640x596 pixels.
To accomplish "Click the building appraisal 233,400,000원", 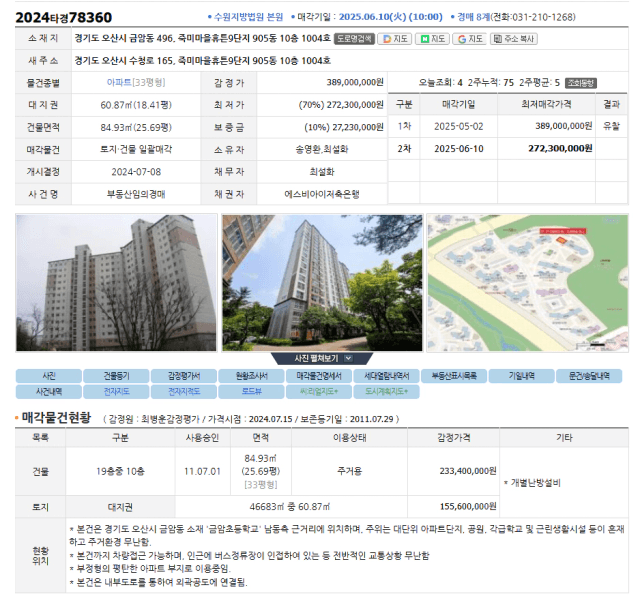I will point(468,471).
